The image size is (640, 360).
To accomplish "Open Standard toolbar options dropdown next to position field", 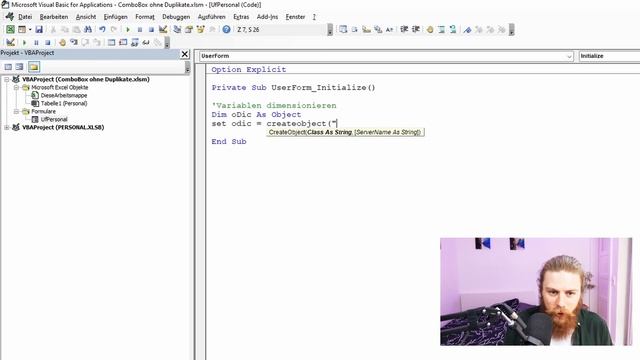I will [x=330, y=29].
